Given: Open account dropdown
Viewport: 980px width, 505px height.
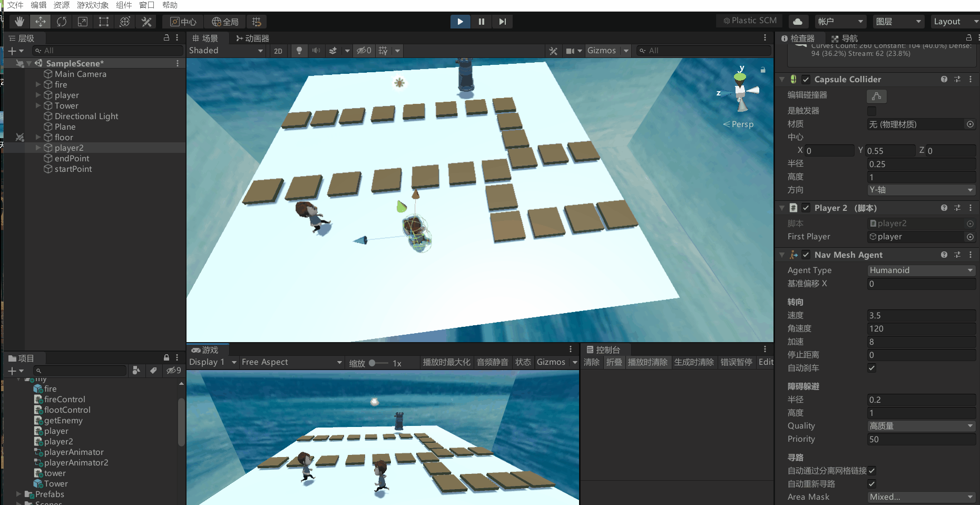Looking at the screenshot, I should pos(841,22).
